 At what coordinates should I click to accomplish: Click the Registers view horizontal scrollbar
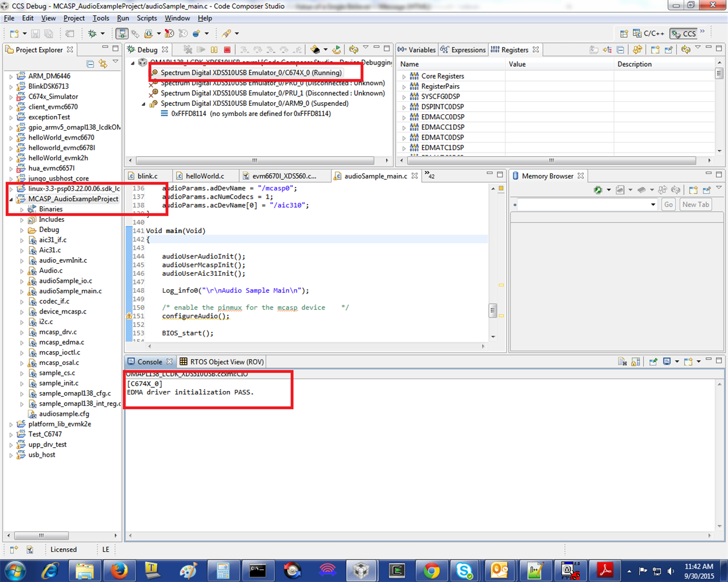pos(550,160)
